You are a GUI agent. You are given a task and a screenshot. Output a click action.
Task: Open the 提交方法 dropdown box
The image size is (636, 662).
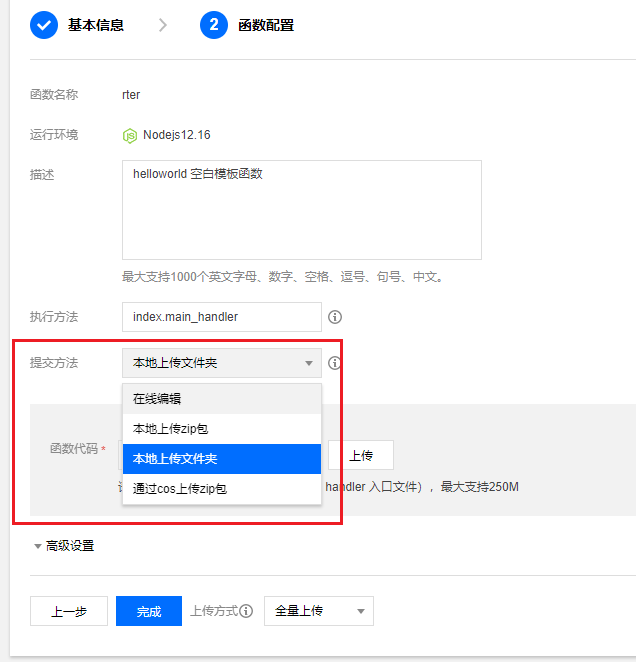(x=221, y=363)
